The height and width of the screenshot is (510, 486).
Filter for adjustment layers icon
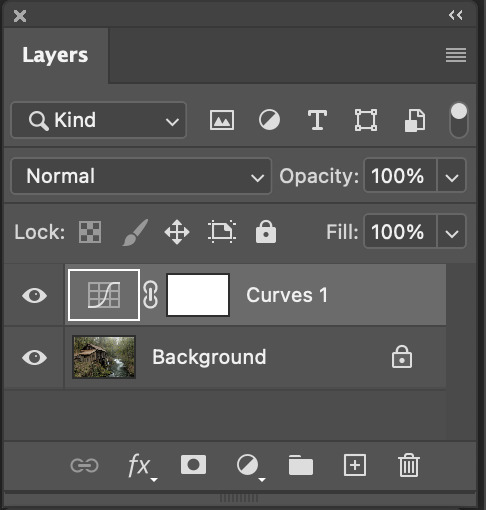[269, 120]
